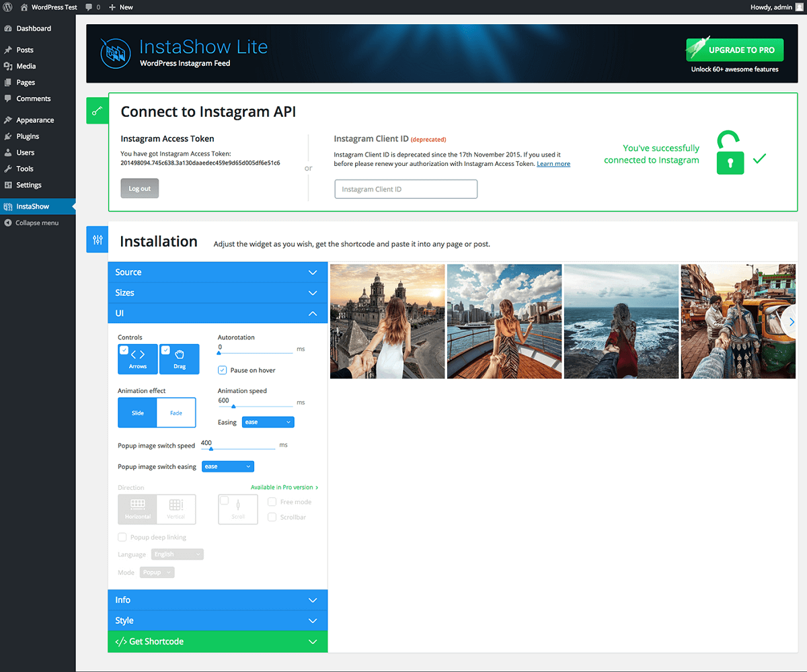Image resolution: width=807 pixels, height=672 pixels.
Task: Click the InstaShow Lite logo
Action: 116,53
